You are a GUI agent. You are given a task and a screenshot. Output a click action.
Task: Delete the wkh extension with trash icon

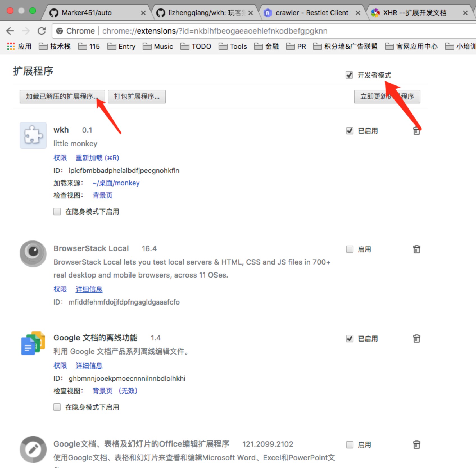(416, 131)
